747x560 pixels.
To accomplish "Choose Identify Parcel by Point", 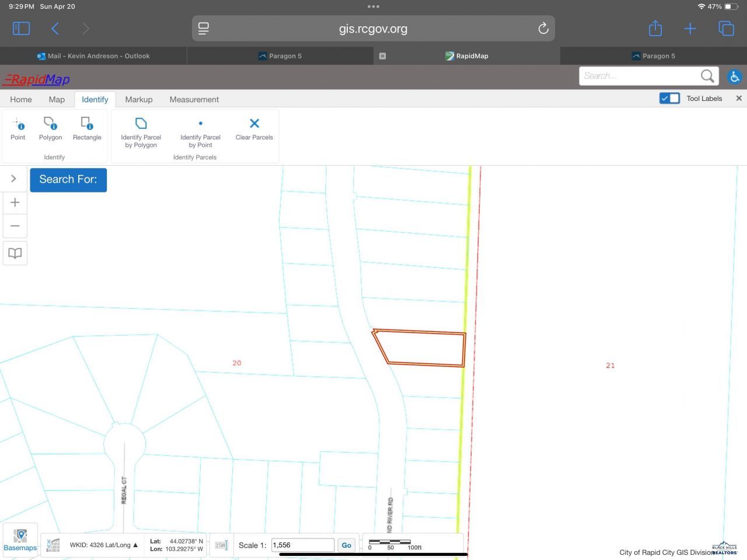I will 200,132.
